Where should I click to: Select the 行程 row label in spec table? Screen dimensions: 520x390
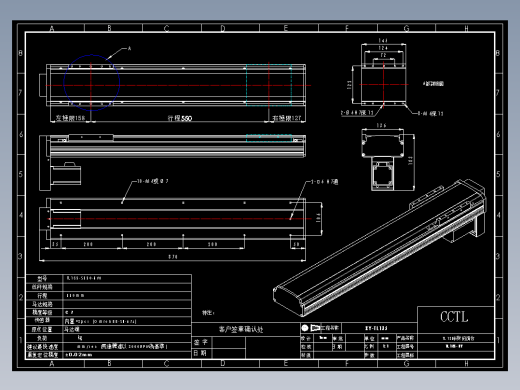click(x=42, y=295)
